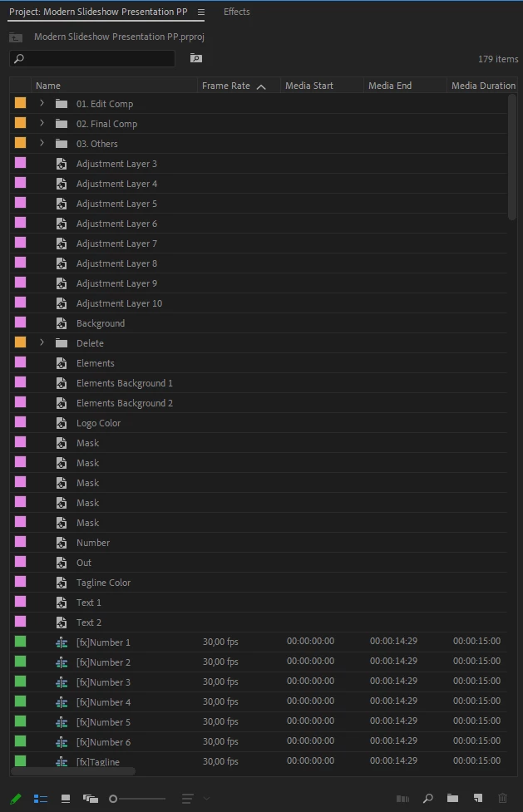The width and height of the screenshot is (523, 812).
Task: Click the [fx]Number 3 sequence icon
Action: click(62, 682)
